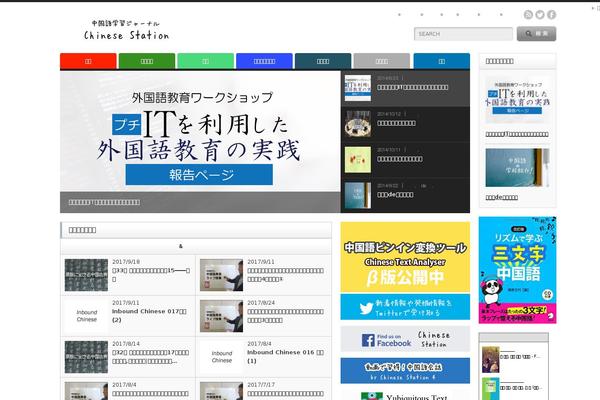Click the Twitter bird icon in header
This screenshot has width=600, height=400.
(540, 15)
